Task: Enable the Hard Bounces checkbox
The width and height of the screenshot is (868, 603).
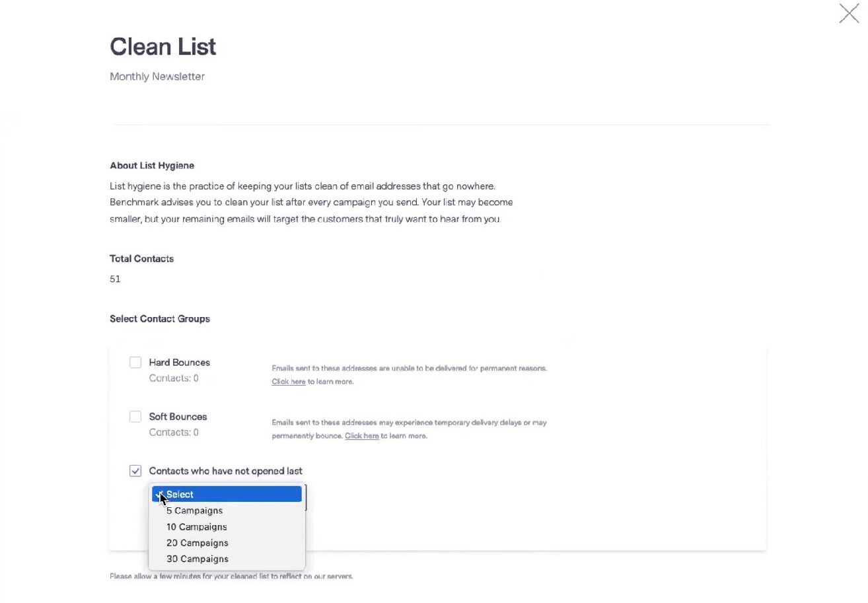Action: point(135,363)
